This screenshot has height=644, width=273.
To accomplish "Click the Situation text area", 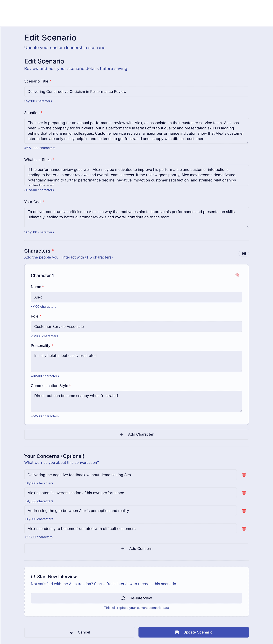I will point(136,130).
